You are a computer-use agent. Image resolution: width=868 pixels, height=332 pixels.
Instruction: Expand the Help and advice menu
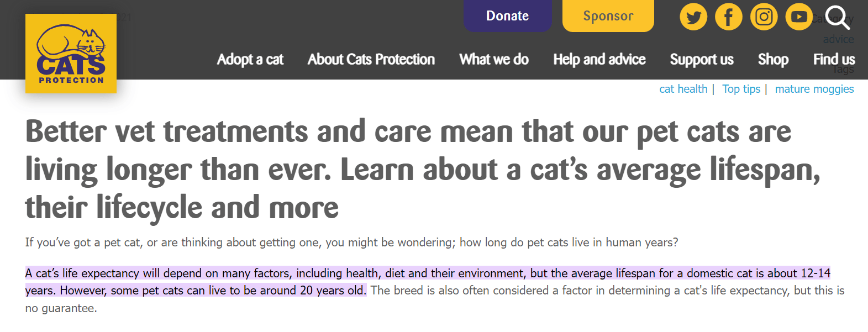pos(599,59)
